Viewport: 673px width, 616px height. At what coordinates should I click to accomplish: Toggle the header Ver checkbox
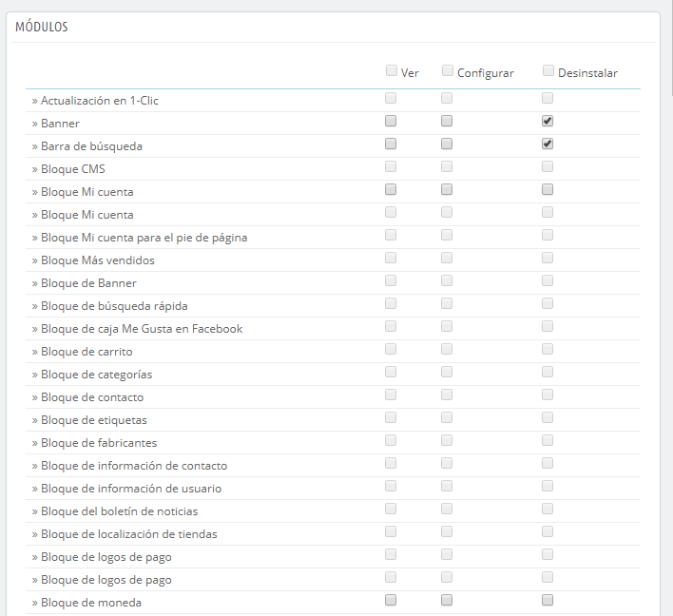tap(392, 70)
